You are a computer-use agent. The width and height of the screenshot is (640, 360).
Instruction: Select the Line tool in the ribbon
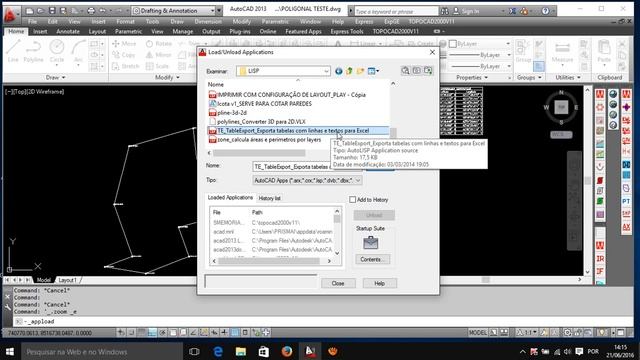[13, 51]
